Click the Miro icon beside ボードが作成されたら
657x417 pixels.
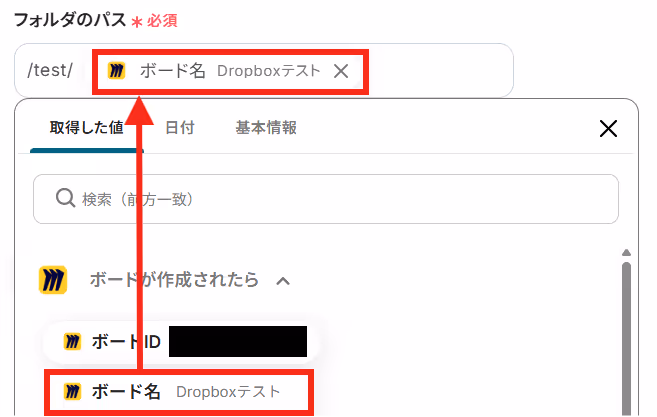click(53, 280)
